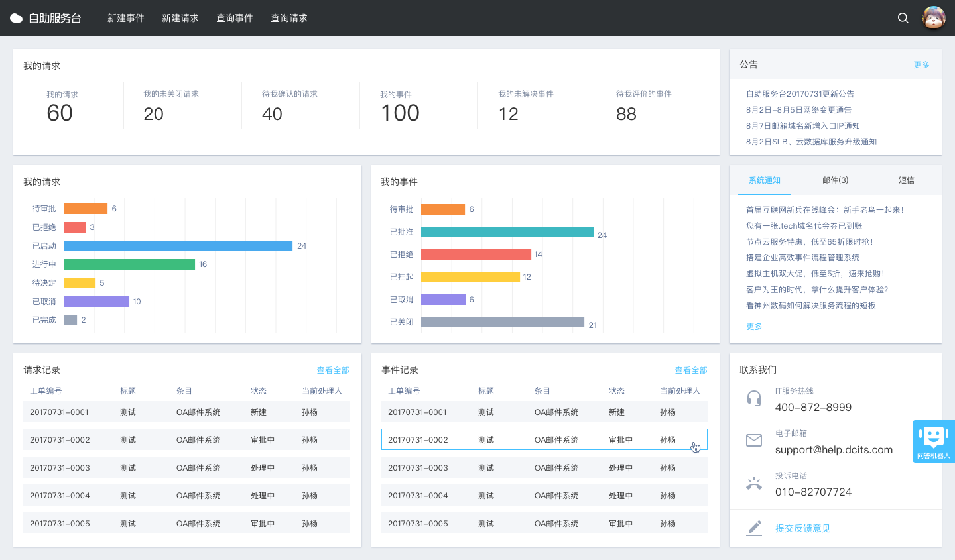Click the envelope icon beside 电子邮箱
This screenshot has height=560, width=955.
tap(754, 439)
